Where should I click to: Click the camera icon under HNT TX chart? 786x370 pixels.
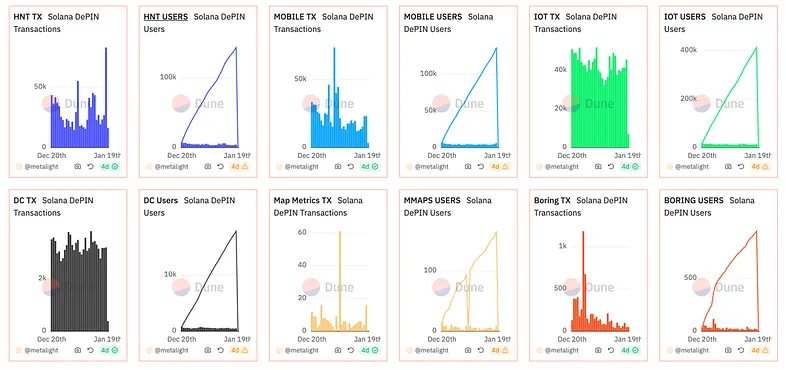pyautogui.click(x=77, y=166)
